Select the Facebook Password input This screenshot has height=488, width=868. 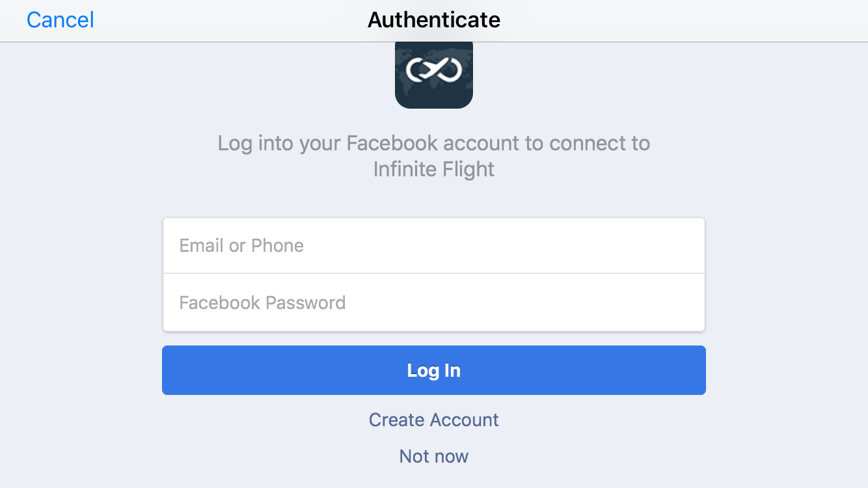click(434, 303)
